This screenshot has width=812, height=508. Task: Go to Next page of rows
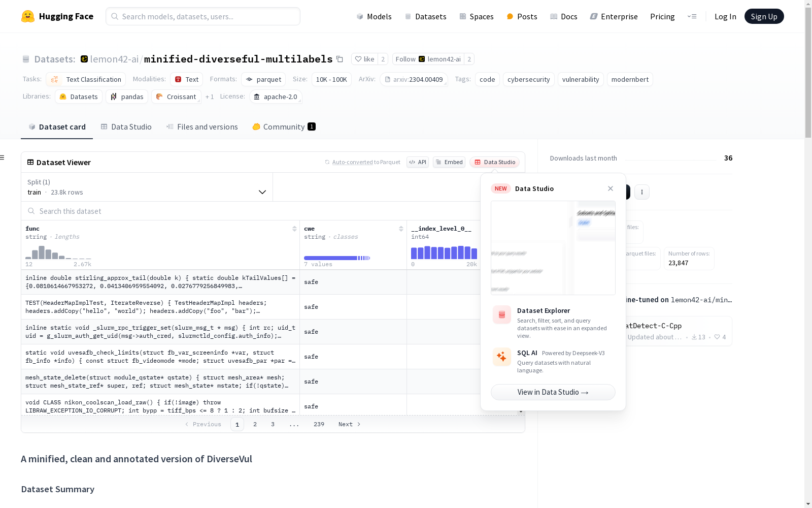(349, 424)
